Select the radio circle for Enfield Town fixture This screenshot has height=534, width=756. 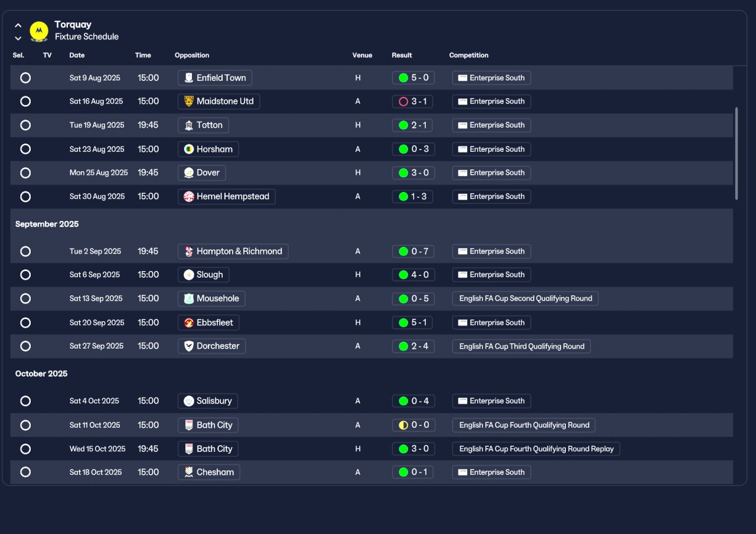pos(25,77)
